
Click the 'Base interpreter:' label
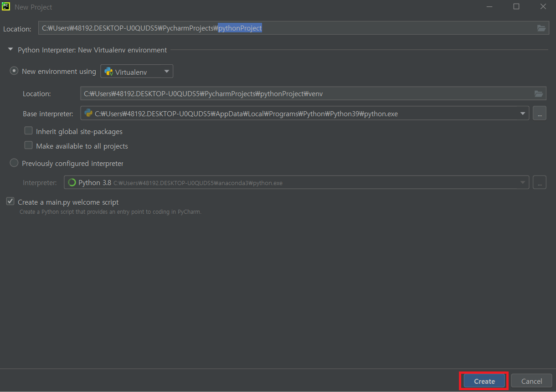tap(48, 114)
